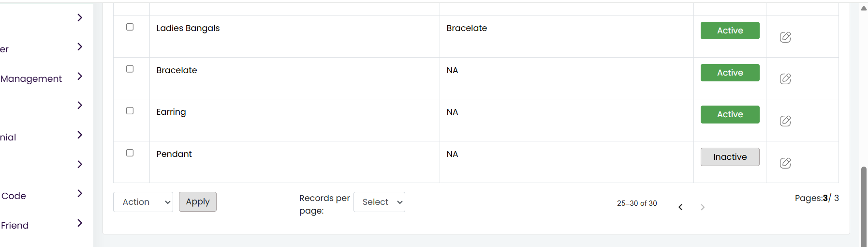Open Records per page Select dropdown
This screenshot has width=868, height=247.
pyautogui.click(x=379, y=202)
